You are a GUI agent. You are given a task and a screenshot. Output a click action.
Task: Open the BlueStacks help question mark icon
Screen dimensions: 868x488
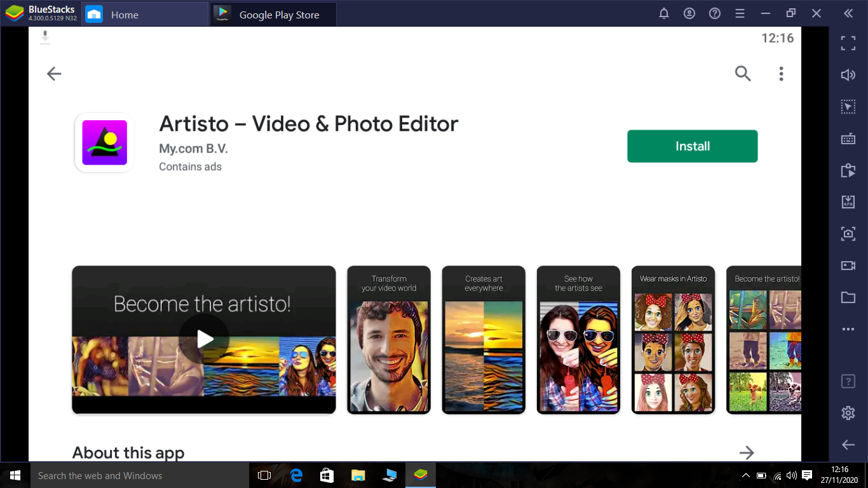tap(715, 13)
